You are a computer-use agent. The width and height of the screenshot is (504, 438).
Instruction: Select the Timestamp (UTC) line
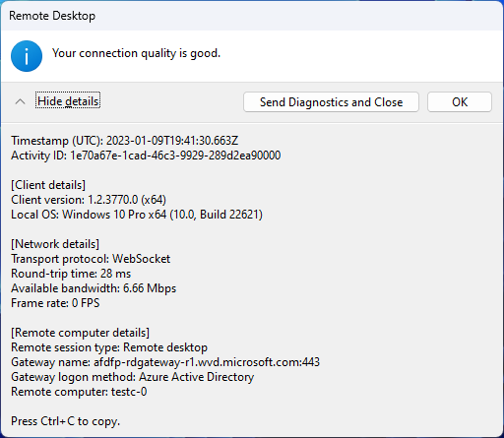(125, 141)
